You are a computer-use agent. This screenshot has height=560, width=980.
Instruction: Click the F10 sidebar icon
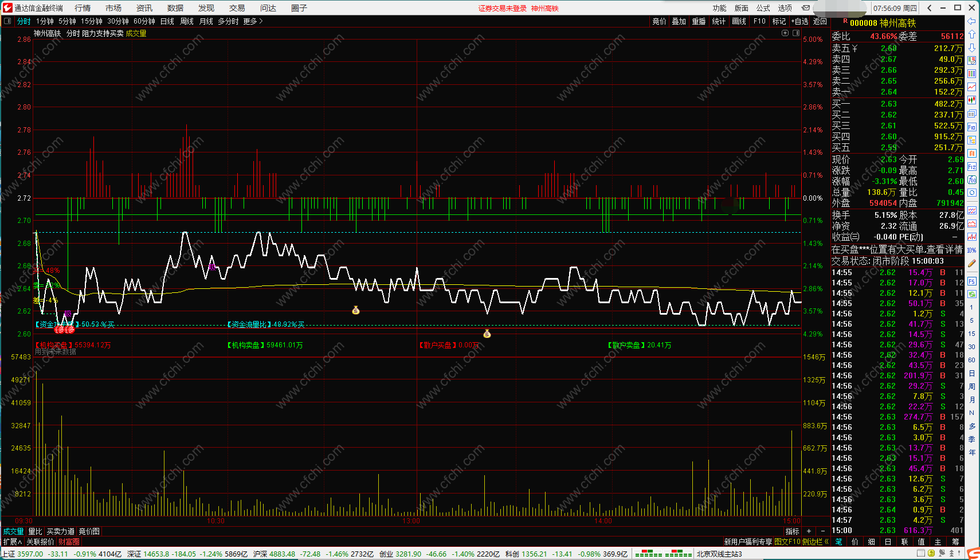(971, 127)
